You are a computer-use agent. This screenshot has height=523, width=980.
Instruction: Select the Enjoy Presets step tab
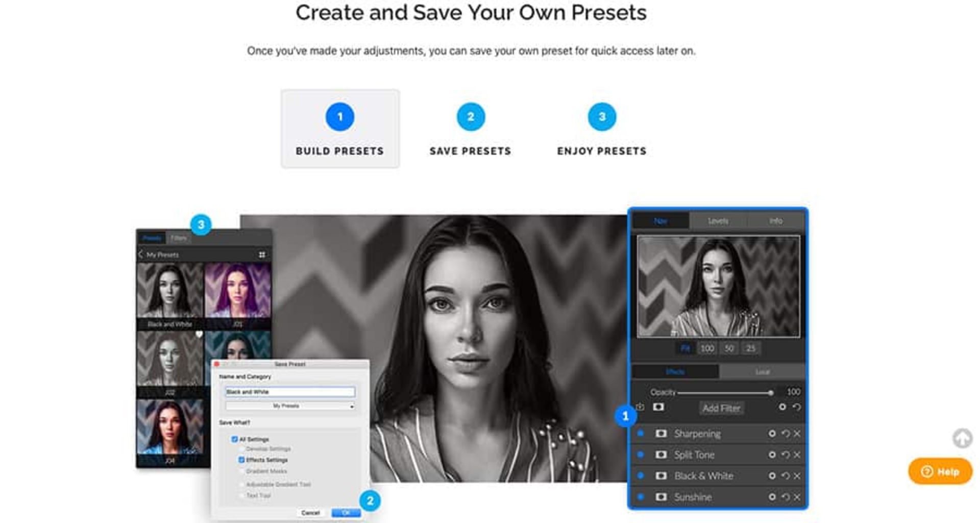[x=601, y=129]
